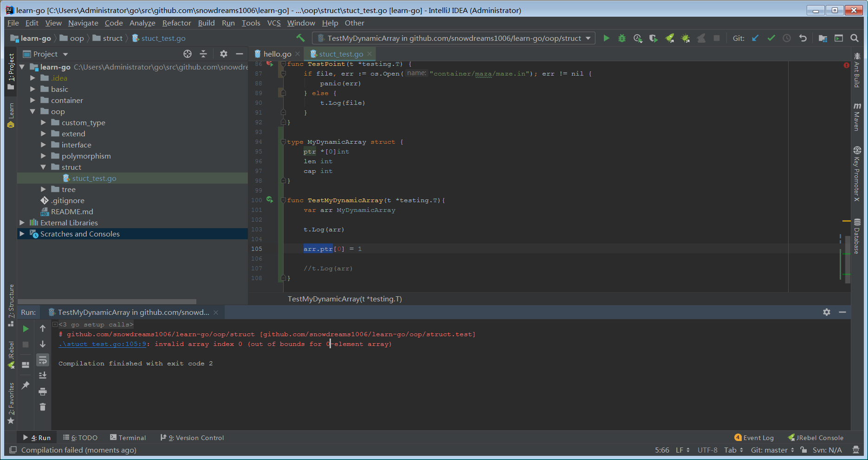Expand the tree folder
The height and width of the screenshot is (460, 868).
tap(43, 189)
